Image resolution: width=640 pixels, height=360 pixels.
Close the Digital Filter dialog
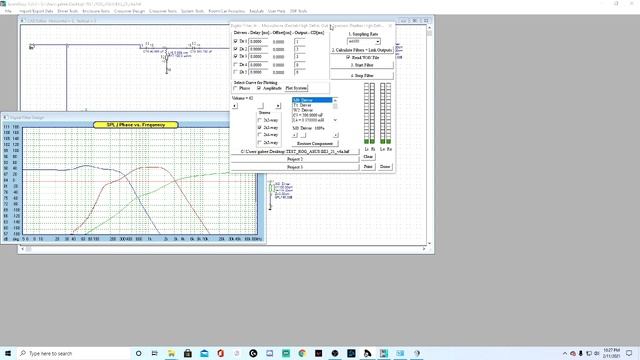pyautogui.click(x=390, y=26)
